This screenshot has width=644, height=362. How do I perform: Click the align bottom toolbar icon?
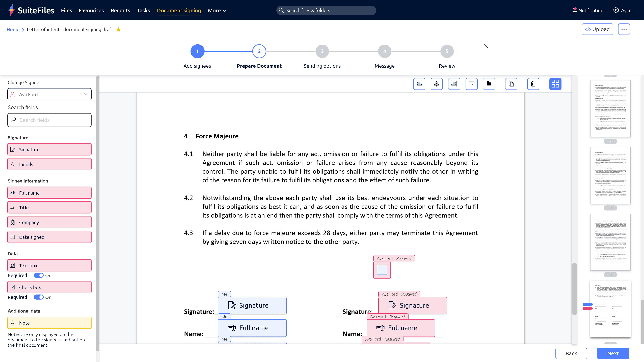[x=489, y=84]
